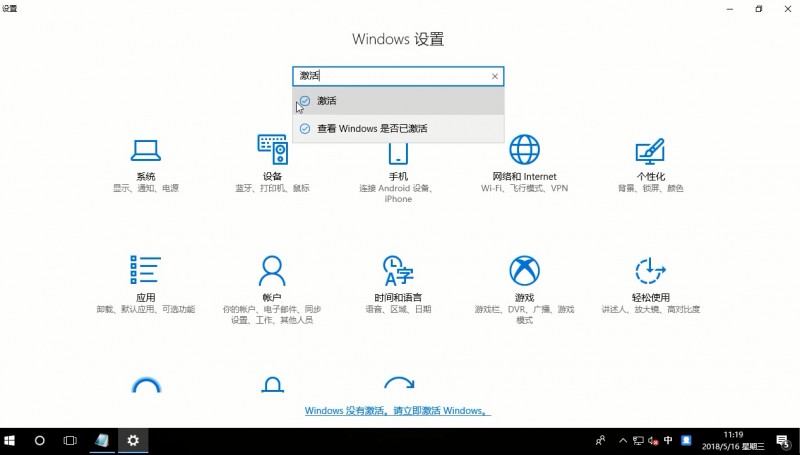Select the 激活 search suggestion
This screenshot has height=455, width=800.
(398, 101)
